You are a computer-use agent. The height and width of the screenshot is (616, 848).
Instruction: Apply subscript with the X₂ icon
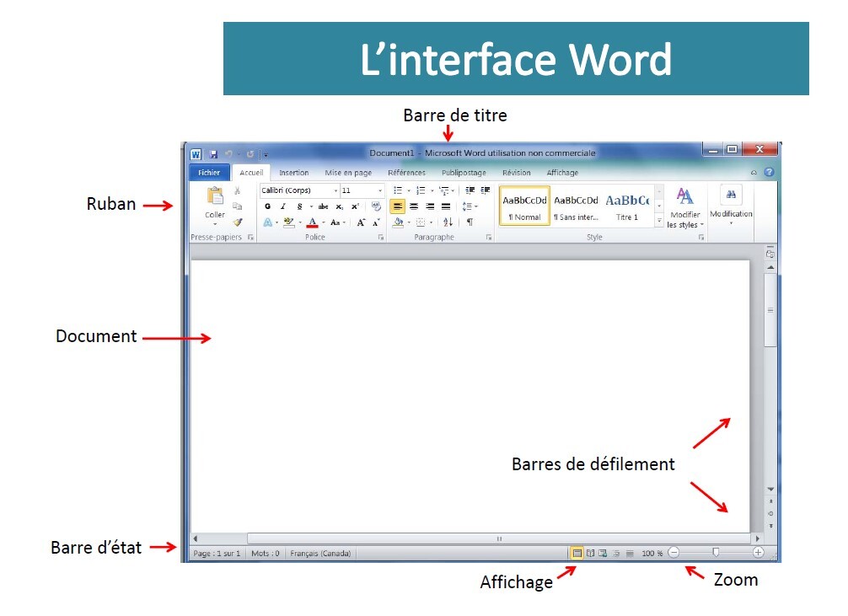(x=339, y=206)
